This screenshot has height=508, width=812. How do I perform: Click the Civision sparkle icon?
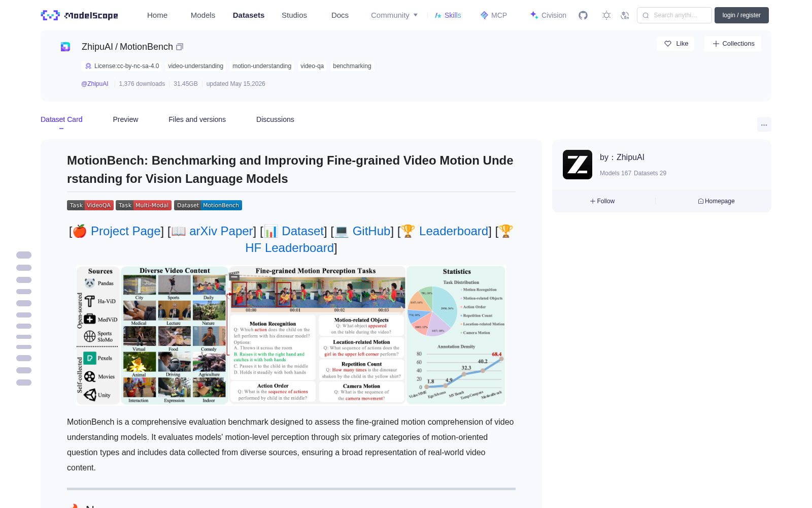pos(534,15)
